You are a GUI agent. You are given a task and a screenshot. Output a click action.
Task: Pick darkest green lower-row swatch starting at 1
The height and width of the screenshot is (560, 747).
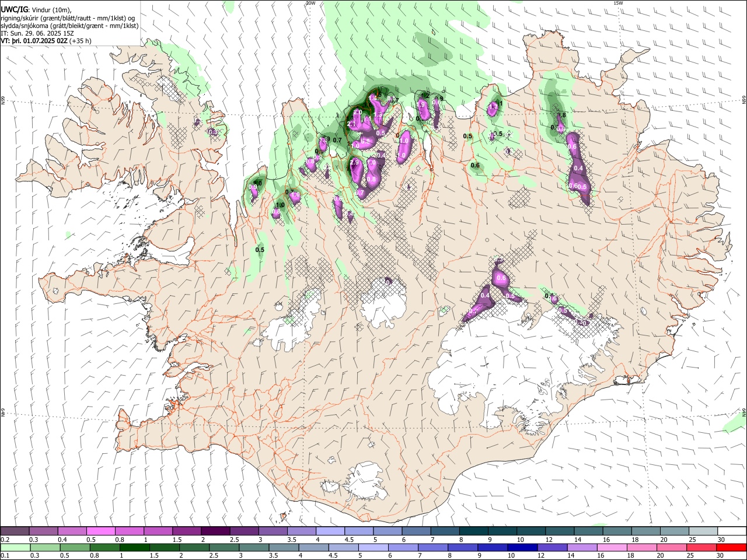pos(134,547)
